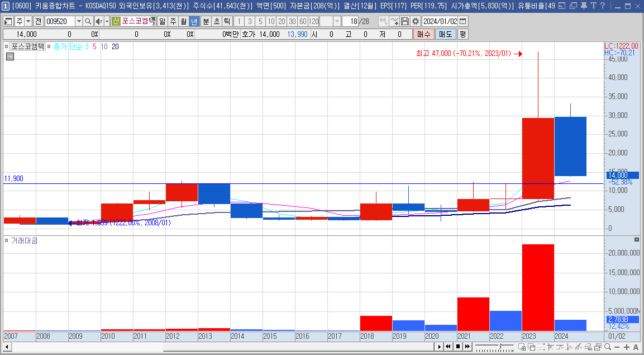Viewport: 644px width, 355px height.
Task: Click title bar layout window icon
Action: coord(562,6)
